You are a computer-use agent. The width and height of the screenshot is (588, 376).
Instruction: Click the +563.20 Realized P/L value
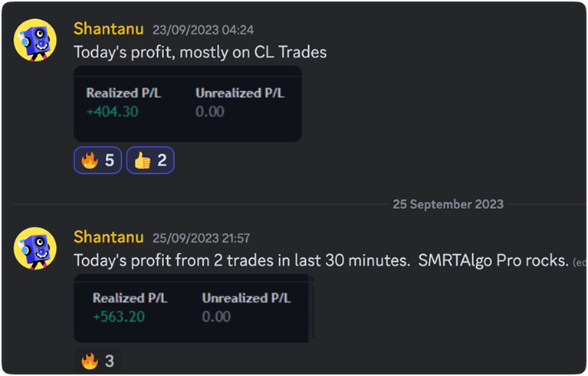119,316
